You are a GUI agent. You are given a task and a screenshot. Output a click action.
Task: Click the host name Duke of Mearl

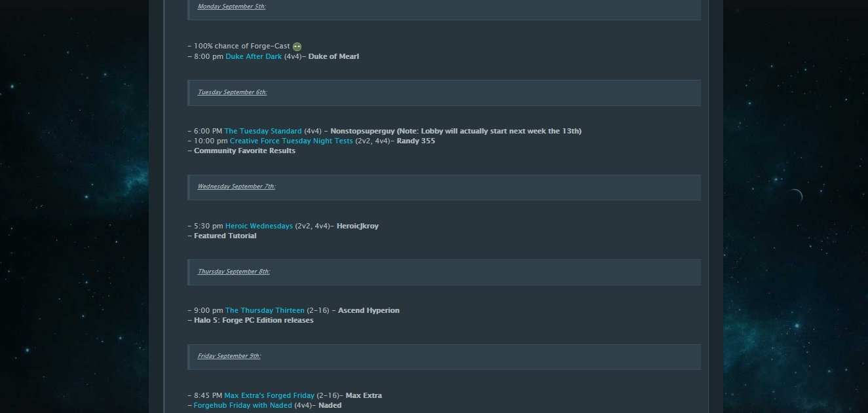pos(333,56)
